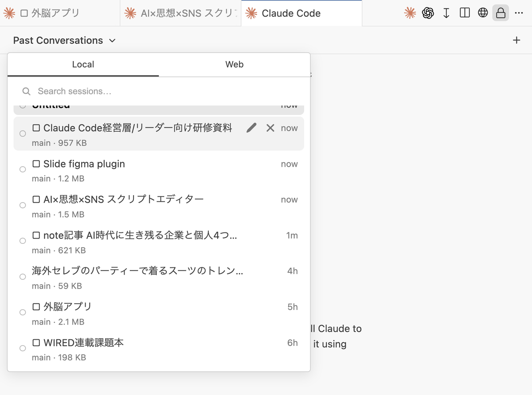
Task: Select radio for WIRED連載課題本 session
Action: click(23, 348)
